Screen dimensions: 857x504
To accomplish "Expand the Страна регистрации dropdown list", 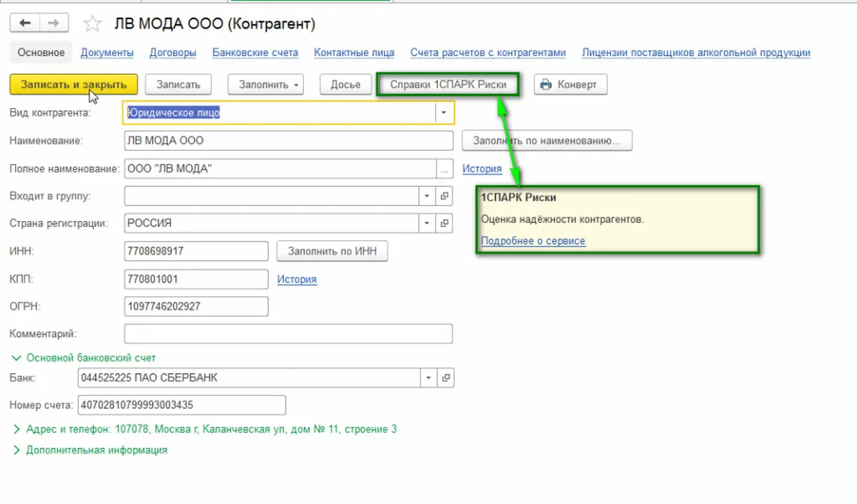I will click(427, 223).
